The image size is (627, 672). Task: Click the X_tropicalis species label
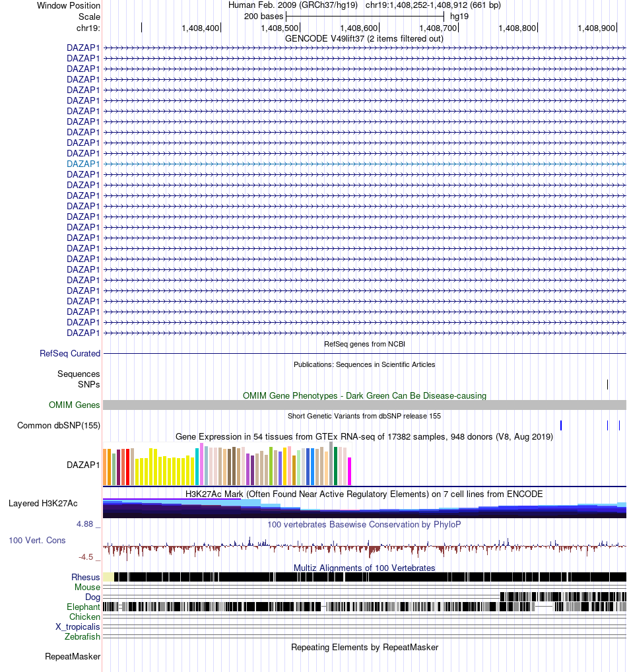tap(78, 626)
